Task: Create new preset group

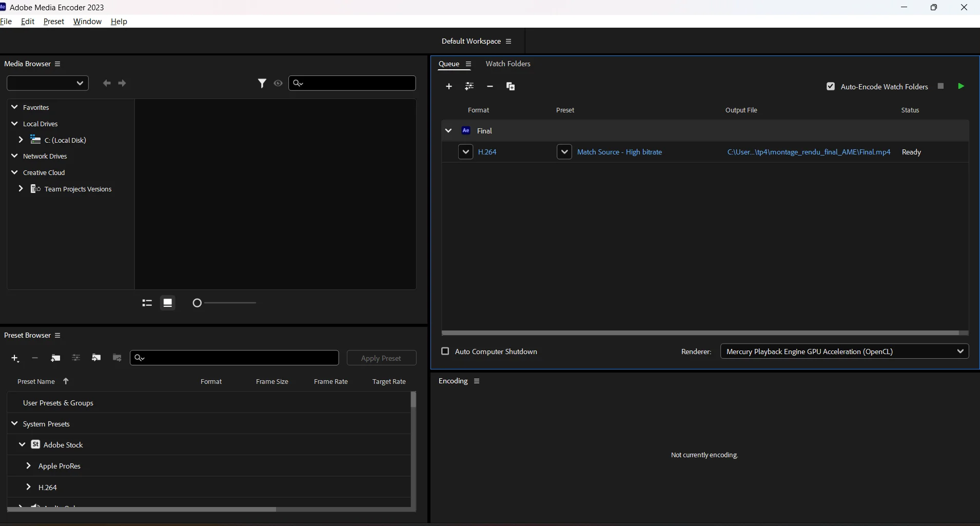Action: [55, 358]
